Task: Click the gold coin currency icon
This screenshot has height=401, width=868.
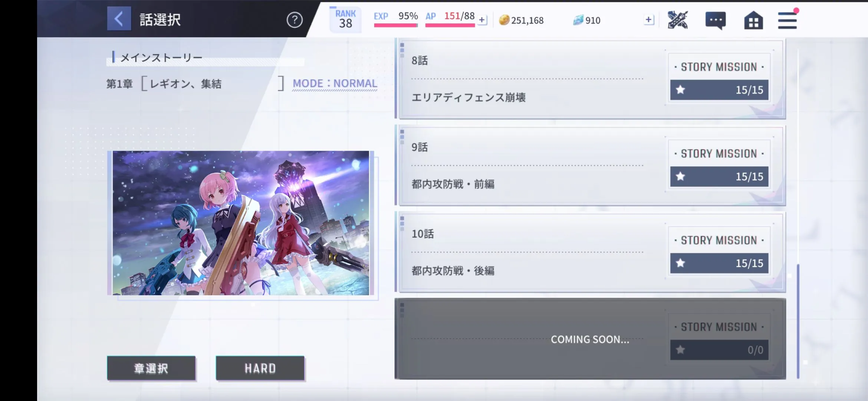Action: coord(504,20)
